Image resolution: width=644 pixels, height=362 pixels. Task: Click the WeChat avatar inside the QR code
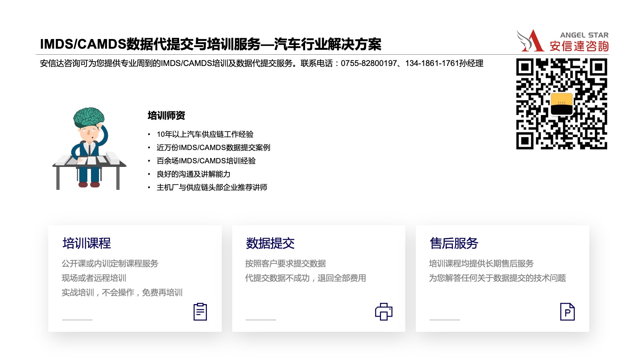point(562,104)
